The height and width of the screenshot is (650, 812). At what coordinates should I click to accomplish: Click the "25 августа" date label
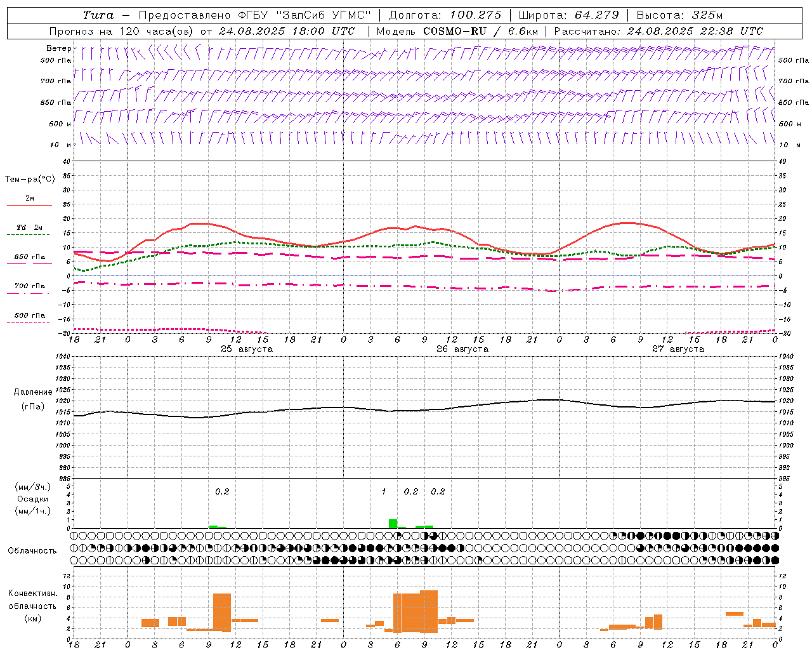pyautogui.click(x=247, y=349)
